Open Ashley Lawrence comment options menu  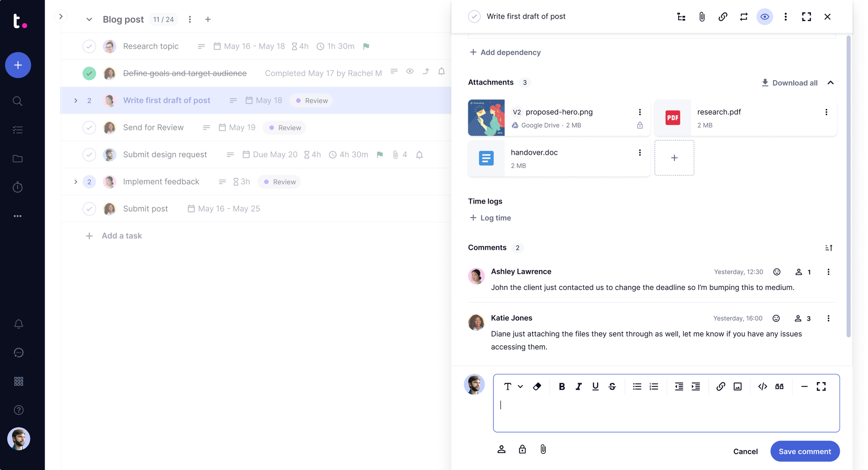tap(828, 272)
